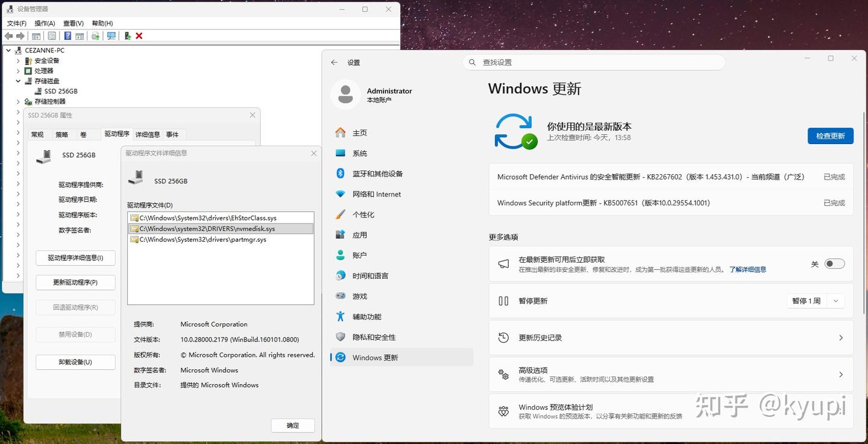
Task: Open 账户 in the Settings sidebar
Action: [401, 255]
